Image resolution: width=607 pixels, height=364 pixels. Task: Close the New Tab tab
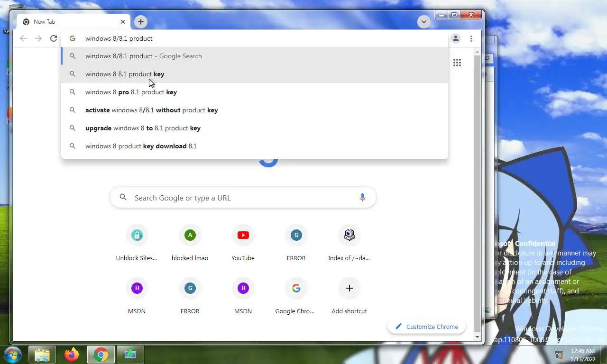click(x=123, y=22)
